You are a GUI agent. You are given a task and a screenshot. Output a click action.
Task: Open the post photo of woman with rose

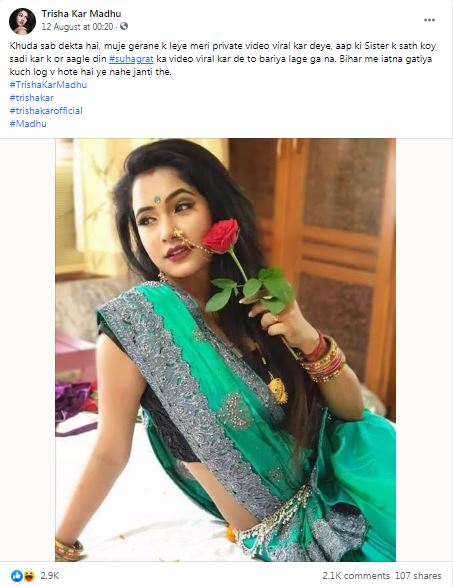225,350
